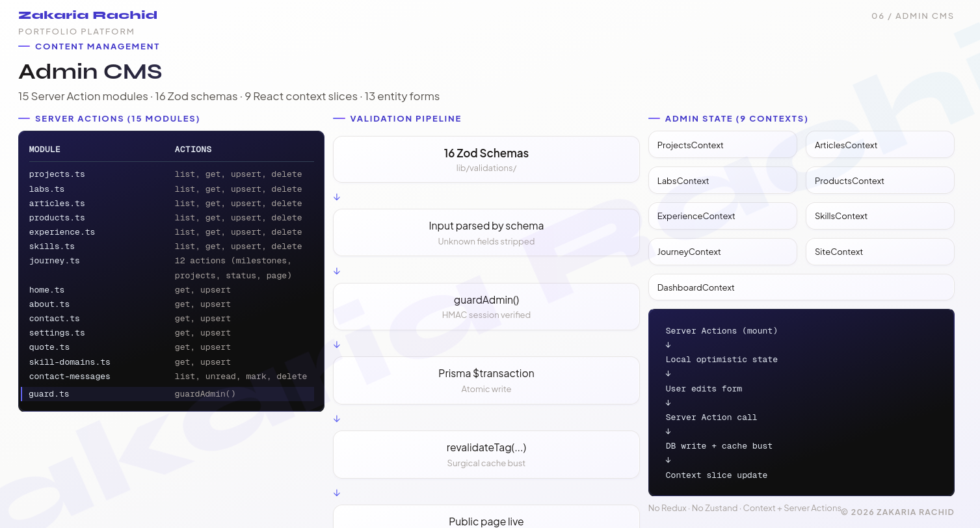Click the PORTFOLIO PLATFORM subtitle
Viewport: 980px width, 528px height.
coord(76,32)
